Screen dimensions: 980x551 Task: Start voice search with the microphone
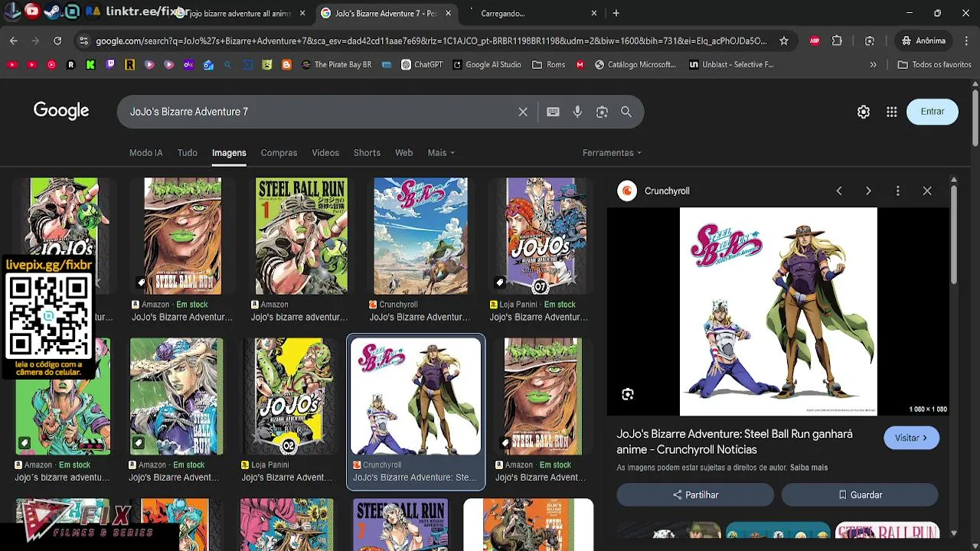[x=577, y=112]
